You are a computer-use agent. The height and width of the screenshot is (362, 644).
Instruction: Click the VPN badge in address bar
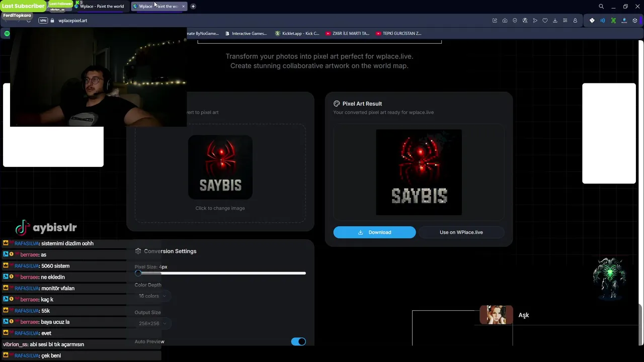click(43, 21)
